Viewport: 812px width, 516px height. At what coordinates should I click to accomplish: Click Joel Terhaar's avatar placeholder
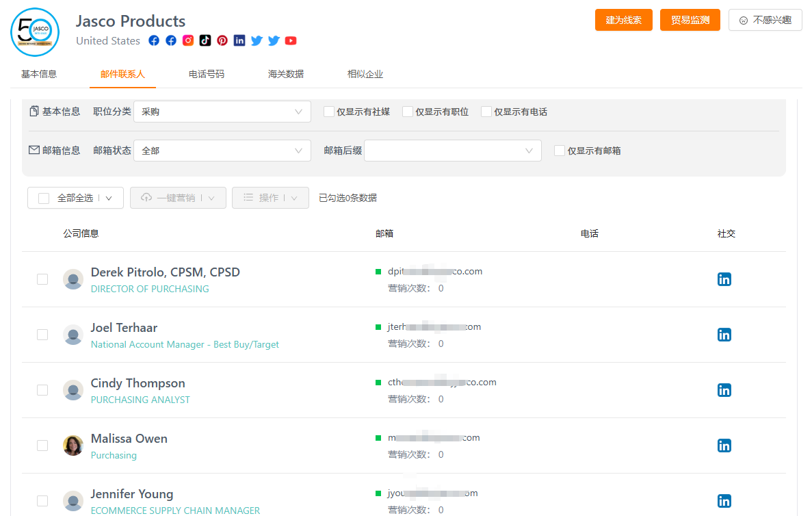(73, 335)
